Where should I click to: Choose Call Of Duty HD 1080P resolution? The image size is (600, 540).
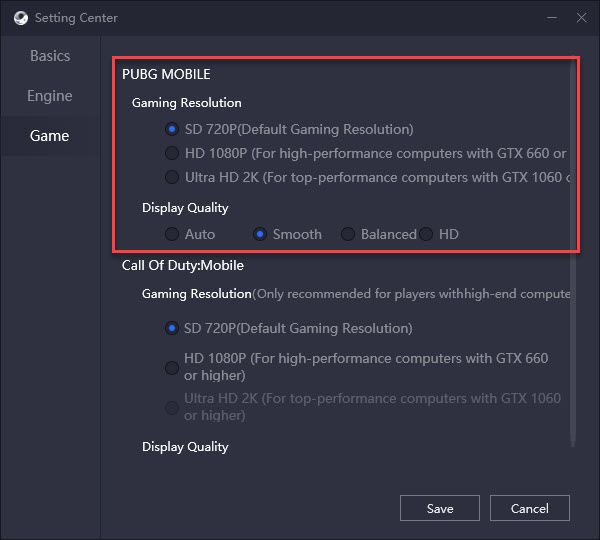pos(172,367)
